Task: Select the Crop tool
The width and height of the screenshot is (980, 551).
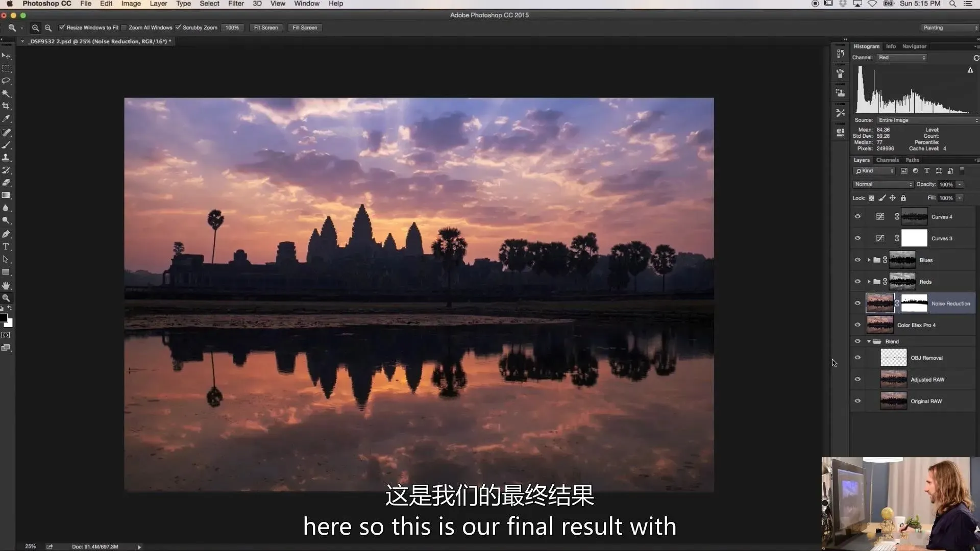Action: pos(6,106)
